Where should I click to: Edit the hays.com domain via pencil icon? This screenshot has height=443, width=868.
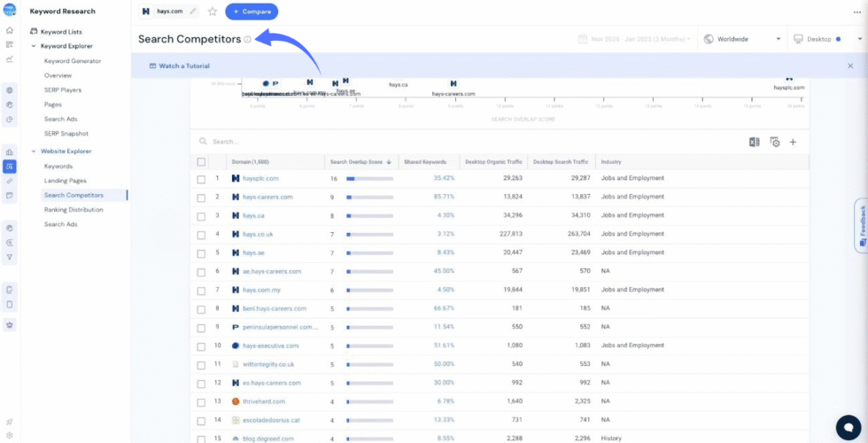pos(193,12)
